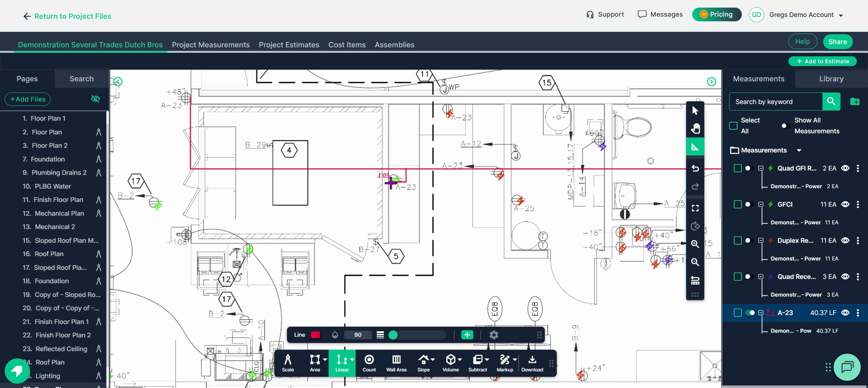Select the Count tool
The height and width of the screenshot is (388, 868).
pos(369,363)
